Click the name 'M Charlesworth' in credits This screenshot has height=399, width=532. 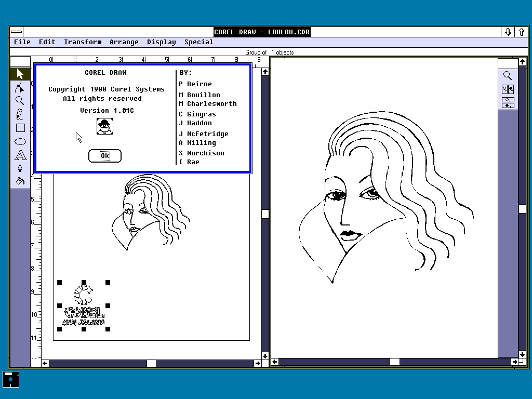[x=208, y=104]
